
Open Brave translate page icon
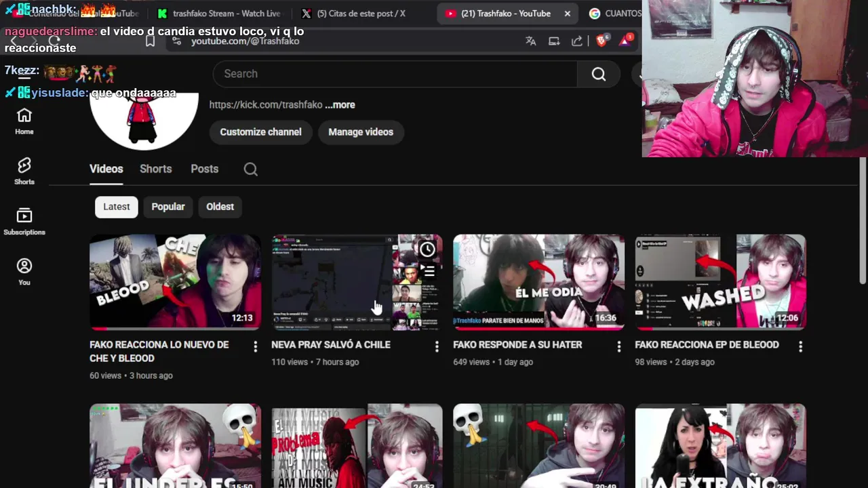pos(530,41)
